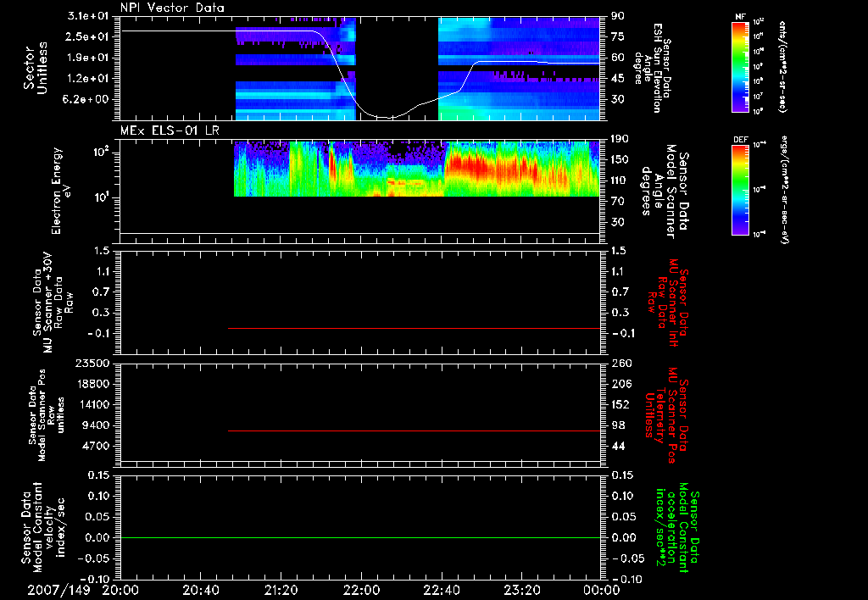Click the 23:20 time axis label

(521, 590)
